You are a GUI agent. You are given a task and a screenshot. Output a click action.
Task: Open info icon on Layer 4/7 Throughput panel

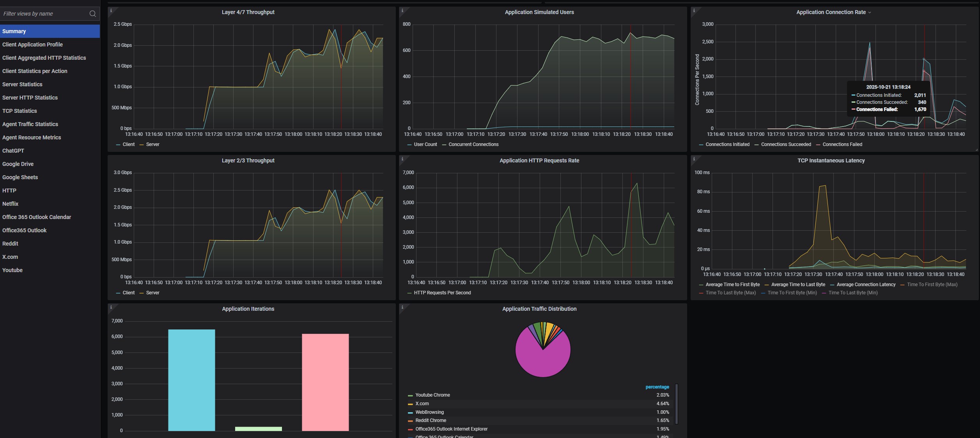[111, 11]
